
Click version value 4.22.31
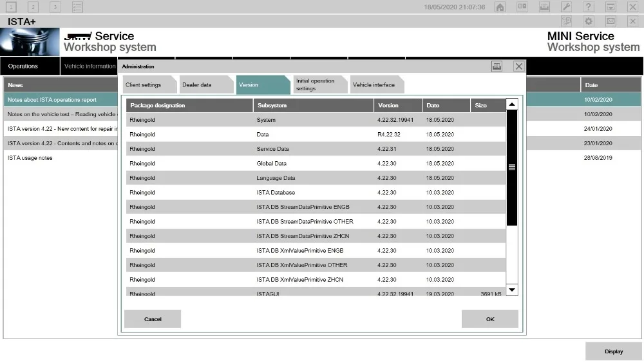pyautogui.click(x=386, y=149)
